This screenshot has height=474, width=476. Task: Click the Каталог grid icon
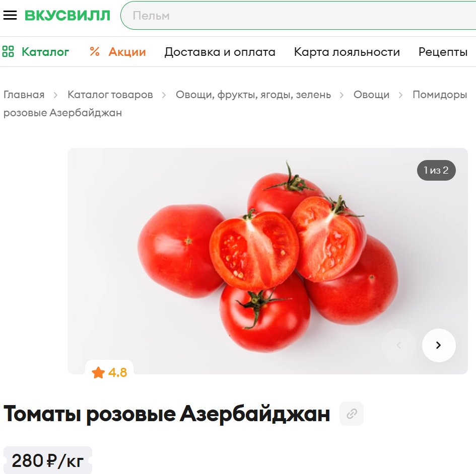coord(8,51)
